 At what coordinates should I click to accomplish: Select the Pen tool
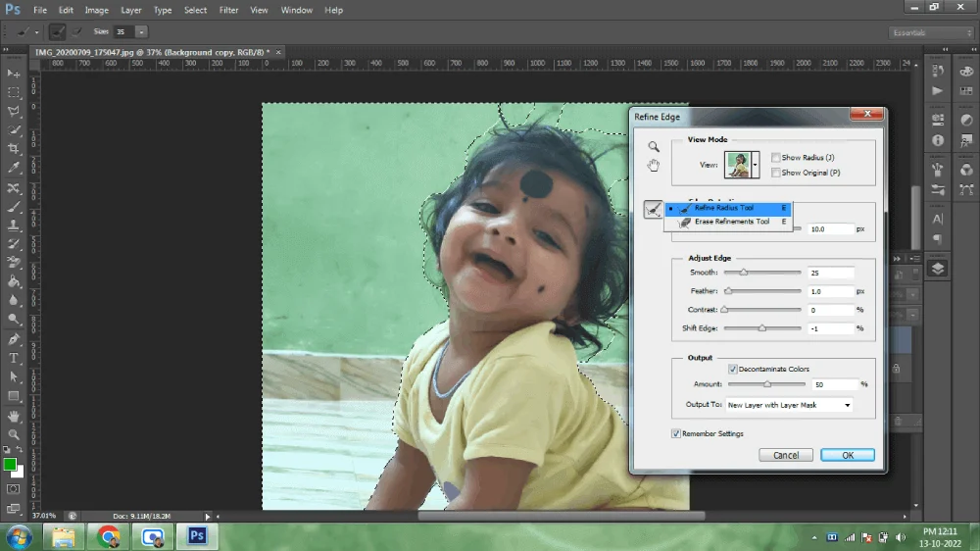click(13, 339)
